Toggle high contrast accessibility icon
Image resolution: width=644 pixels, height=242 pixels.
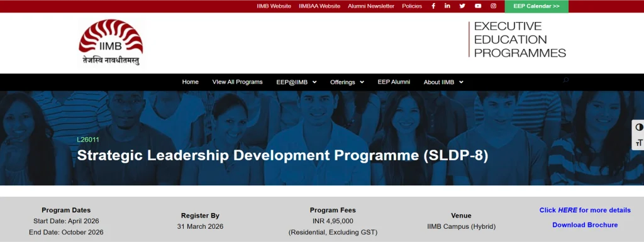(639, 127)
